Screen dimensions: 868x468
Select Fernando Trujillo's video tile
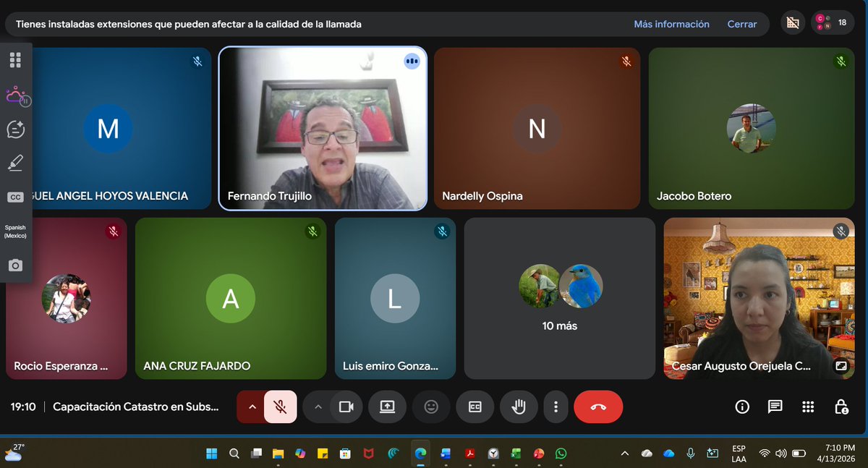pos(323,129)
